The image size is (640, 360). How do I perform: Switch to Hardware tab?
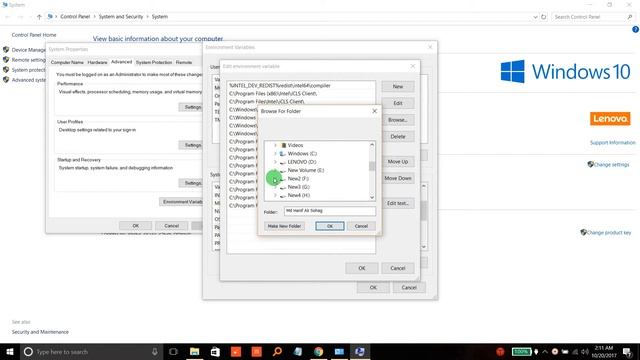(x=97, y=62)
